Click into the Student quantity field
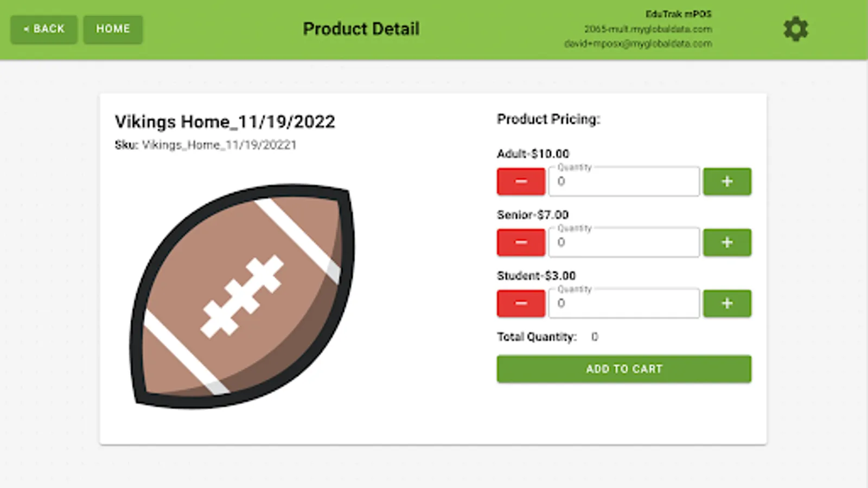The image size is (868, 488). pyautogui.click(x=624, y=303)
